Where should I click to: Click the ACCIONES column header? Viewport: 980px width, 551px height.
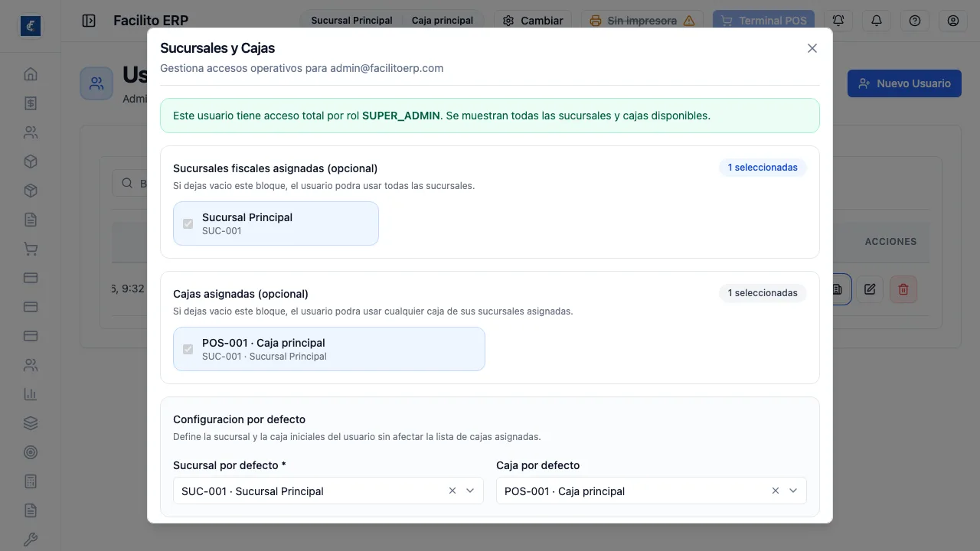point(890,241)
